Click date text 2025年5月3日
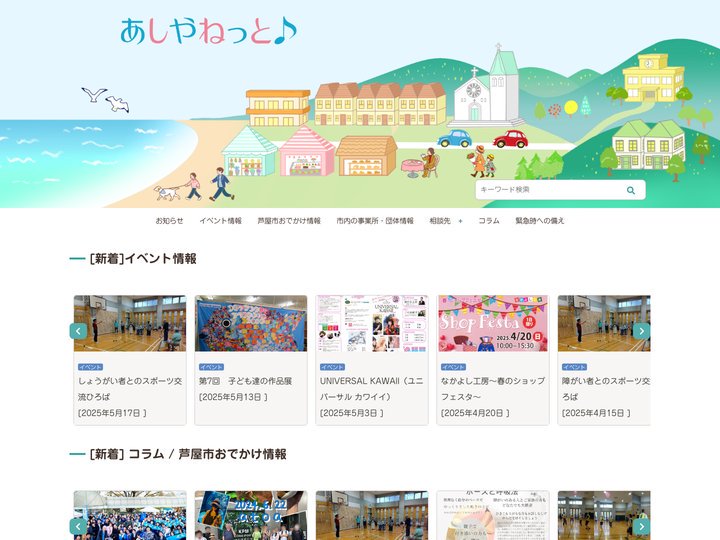720x540 pixels. [x=352, y=413]
